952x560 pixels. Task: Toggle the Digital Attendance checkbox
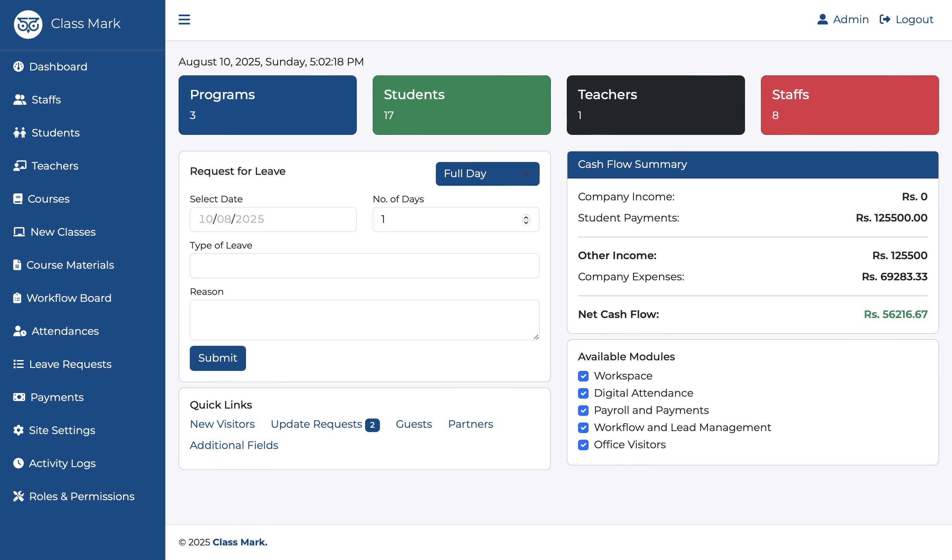pyautogui.click(x=583, y=393)
